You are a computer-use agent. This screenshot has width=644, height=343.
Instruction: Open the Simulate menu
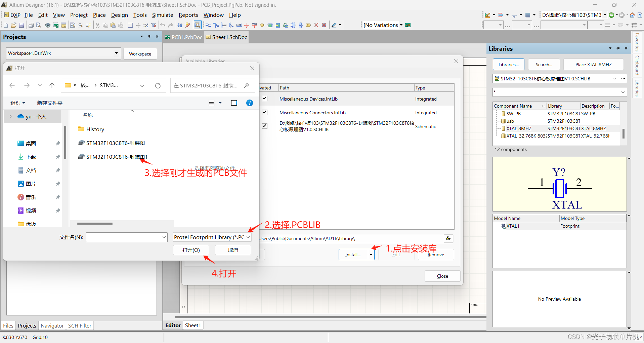pos(163,15)
